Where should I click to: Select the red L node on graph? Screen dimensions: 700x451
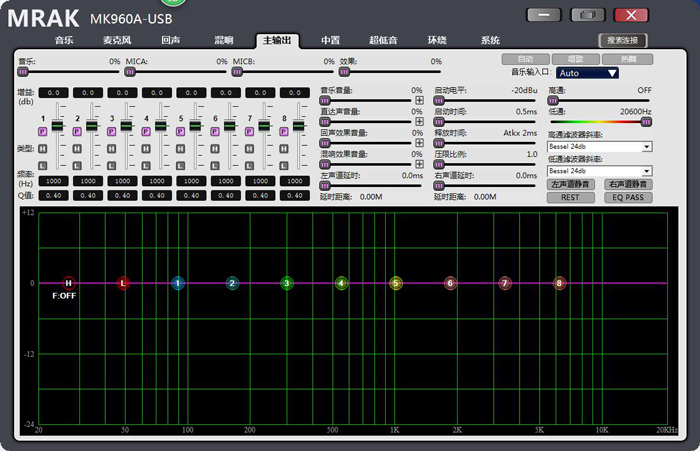(123, 283)
